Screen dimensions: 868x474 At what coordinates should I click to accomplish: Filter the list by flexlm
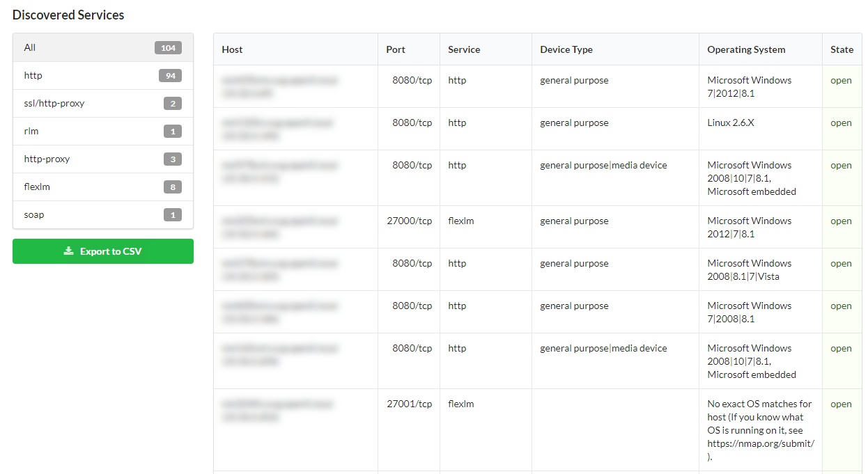click(37, 187)
